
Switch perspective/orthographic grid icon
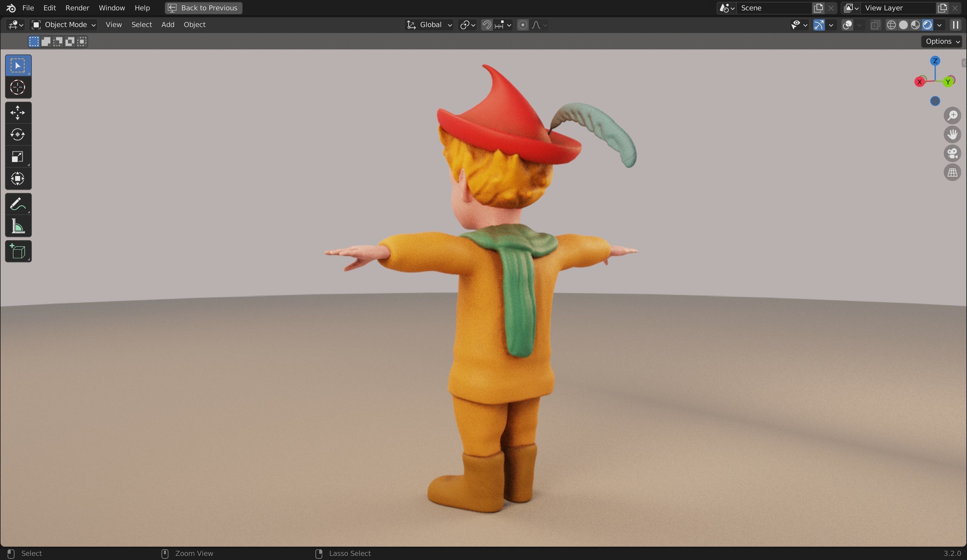(x=953, y=173)
